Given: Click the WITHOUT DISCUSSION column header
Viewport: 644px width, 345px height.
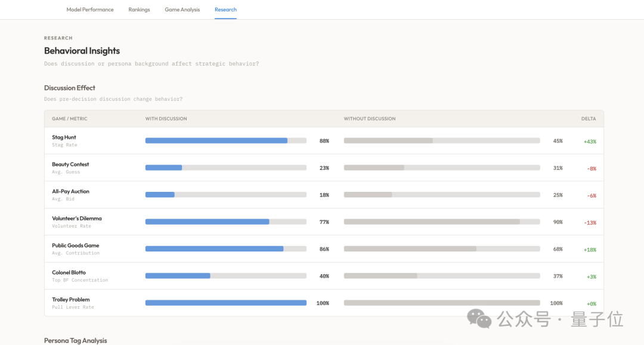Looking at the screenshot, I should 370,119.
